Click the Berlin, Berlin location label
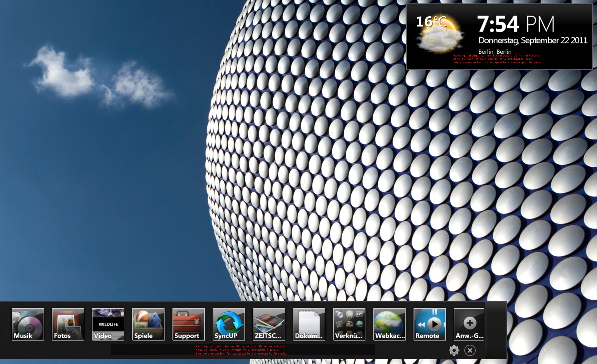597x364 pixels. (495, 52)
